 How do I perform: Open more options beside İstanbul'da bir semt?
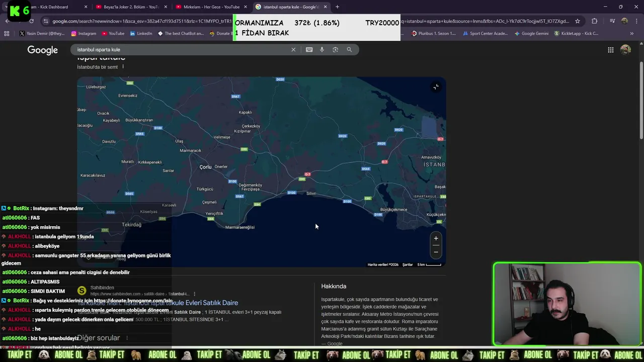[x=123, y=67]
